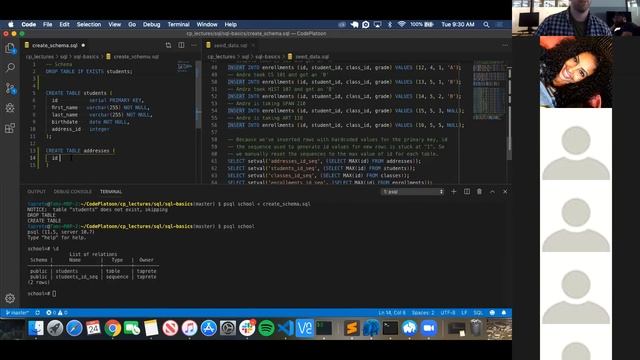Viewport: 640px width, 360px height.
Task: Click the left editor vertical scrollbar
Action: [x=199, y=94]
